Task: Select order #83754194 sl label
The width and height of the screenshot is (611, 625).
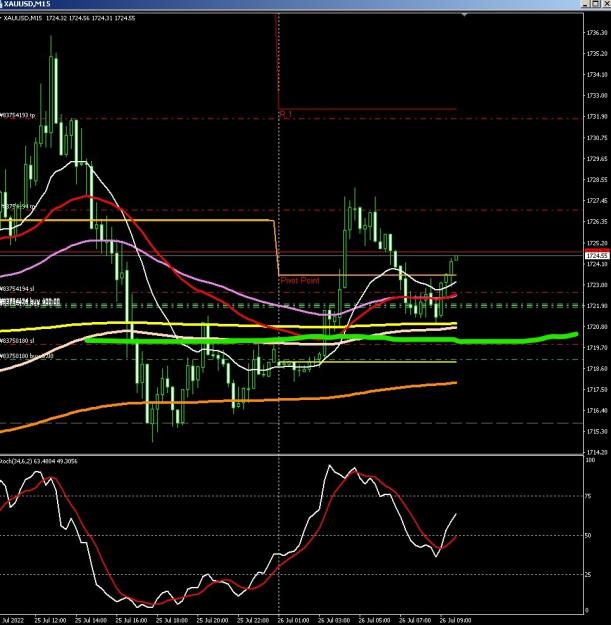Action: pos(17,289)
